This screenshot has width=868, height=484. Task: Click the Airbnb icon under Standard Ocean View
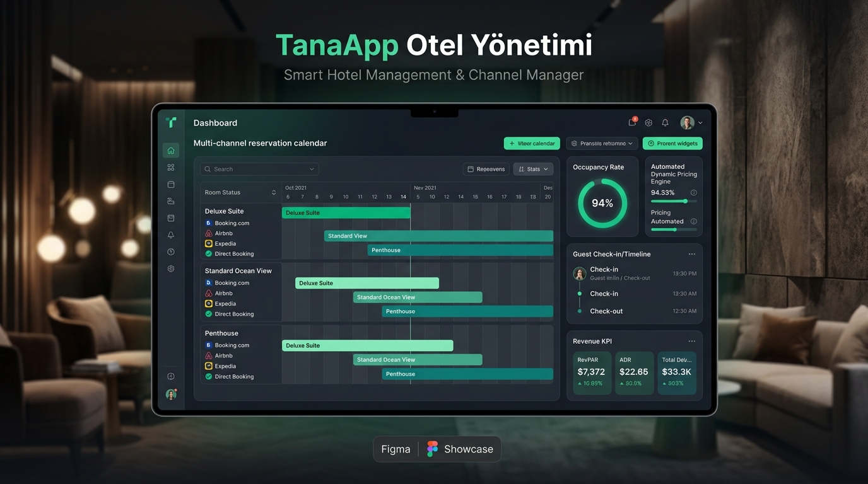pyautogui.click(x=209, y=293)
